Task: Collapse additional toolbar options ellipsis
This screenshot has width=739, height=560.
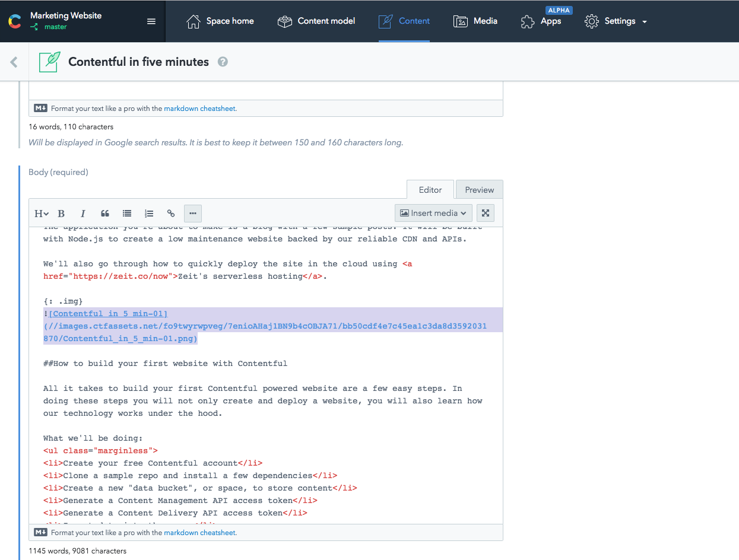Action: [x=193, y=214]
